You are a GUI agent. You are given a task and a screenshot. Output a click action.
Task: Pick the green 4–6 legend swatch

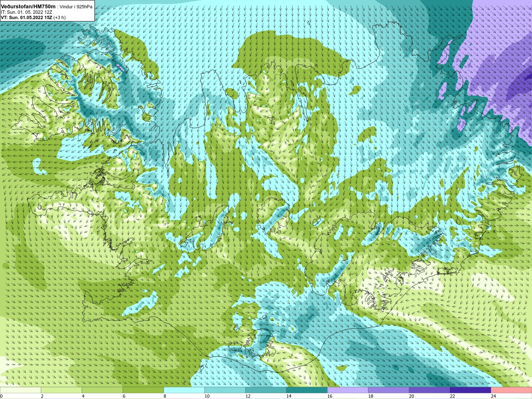click(x=102, y=390)
